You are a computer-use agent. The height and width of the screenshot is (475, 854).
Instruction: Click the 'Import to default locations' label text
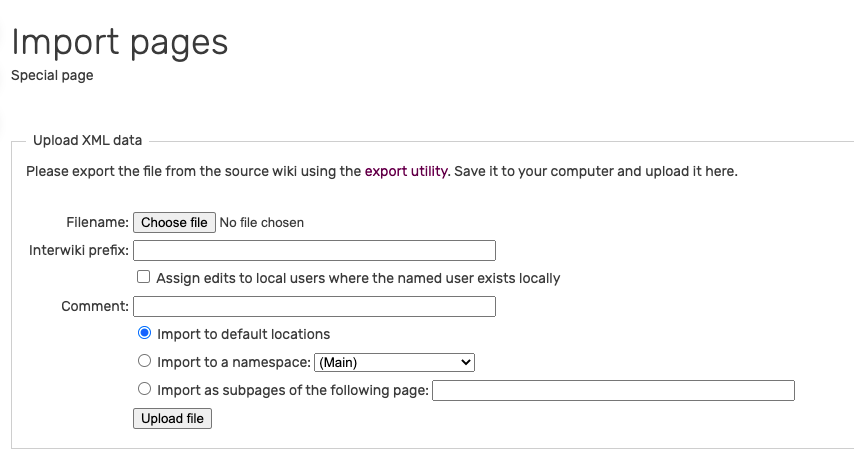point(243,334)
